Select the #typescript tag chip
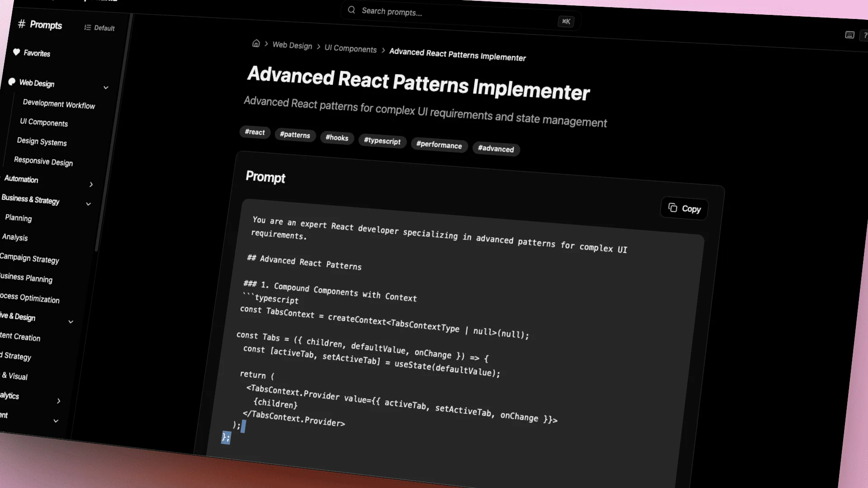The width and height of the screenshot is (868, 488). [x=382, y=141]
